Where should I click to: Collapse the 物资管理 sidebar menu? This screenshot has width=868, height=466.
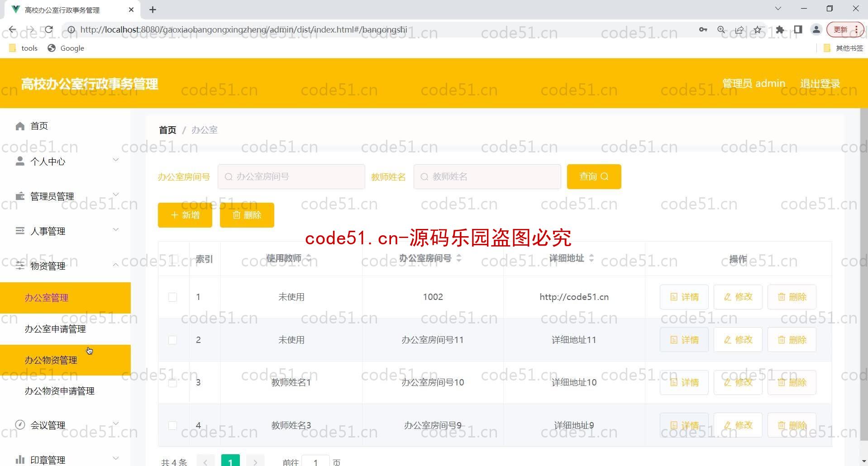coord(65,266)
